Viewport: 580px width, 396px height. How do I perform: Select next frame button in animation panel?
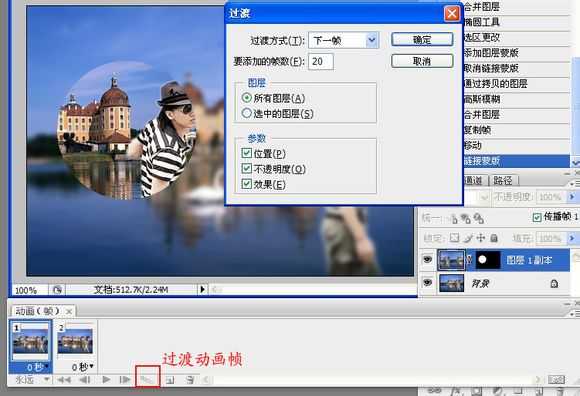125,380
